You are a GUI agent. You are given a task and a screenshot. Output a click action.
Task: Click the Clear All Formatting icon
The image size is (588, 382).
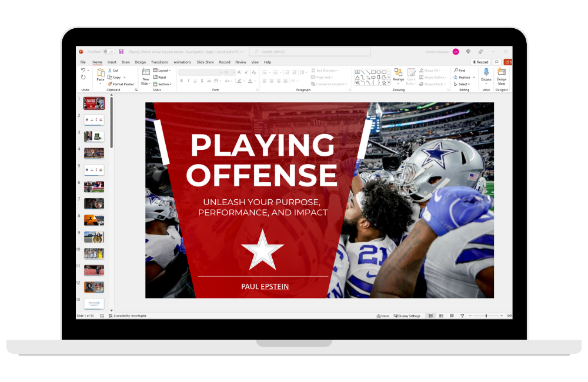(x=254, y=72)
